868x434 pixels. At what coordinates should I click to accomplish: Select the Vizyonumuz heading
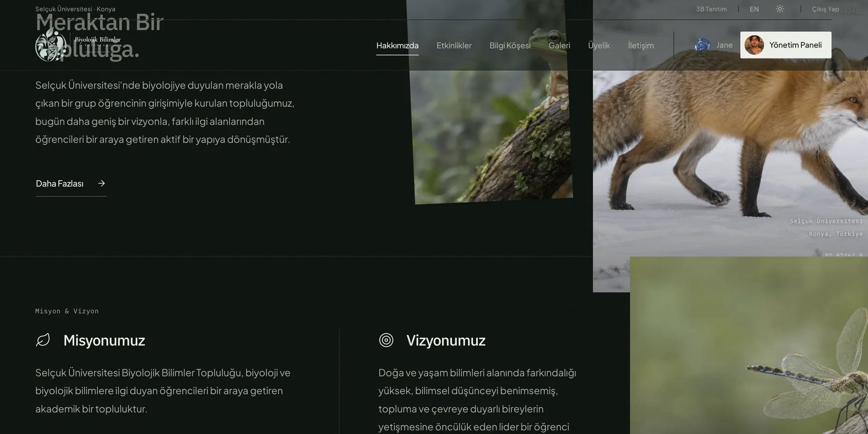(x=446, y=340)
